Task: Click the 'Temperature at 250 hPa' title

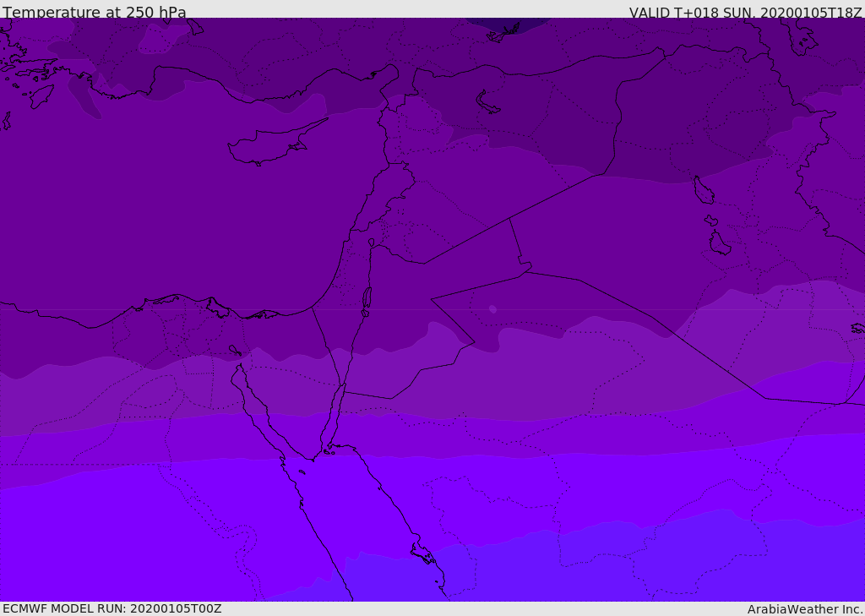Action: pos(95,12)
